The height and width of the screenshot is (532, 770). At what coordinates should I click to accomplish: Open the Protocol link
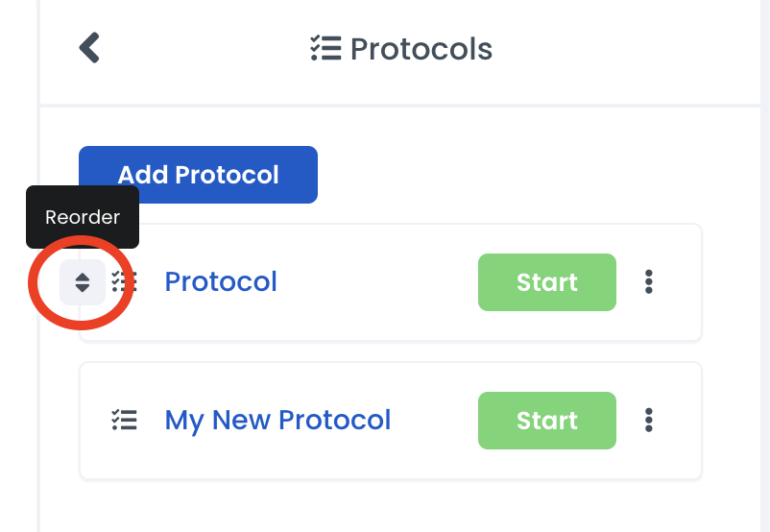221,281
